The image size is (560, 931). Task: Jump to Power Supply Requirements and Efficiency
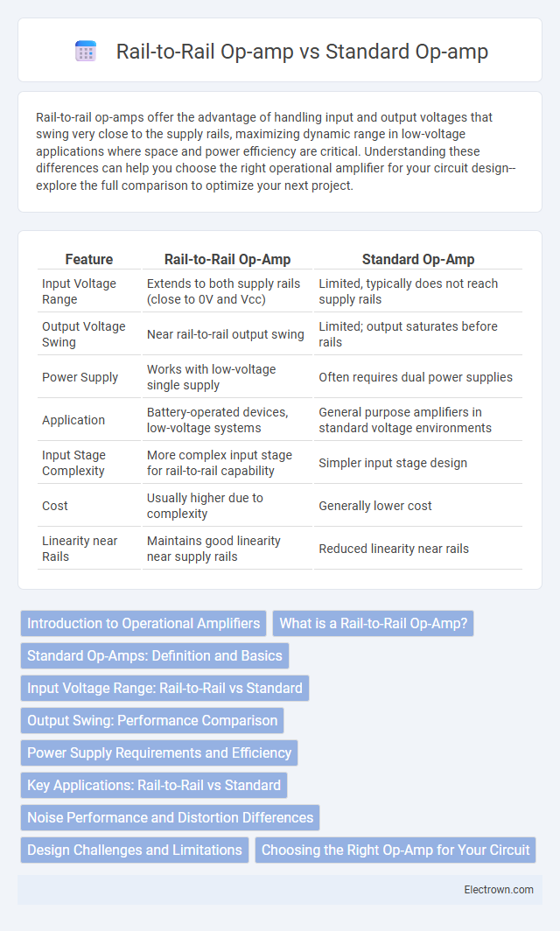(159, 752)
